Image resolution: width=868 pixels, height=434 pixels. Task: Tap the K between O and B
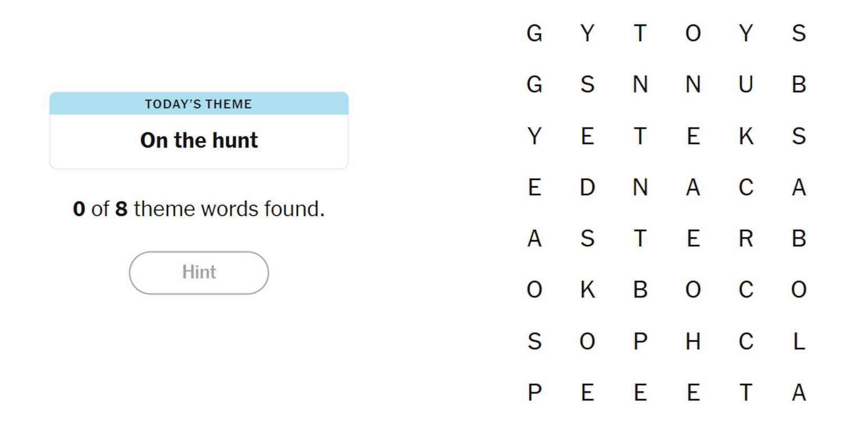[587, 290]
